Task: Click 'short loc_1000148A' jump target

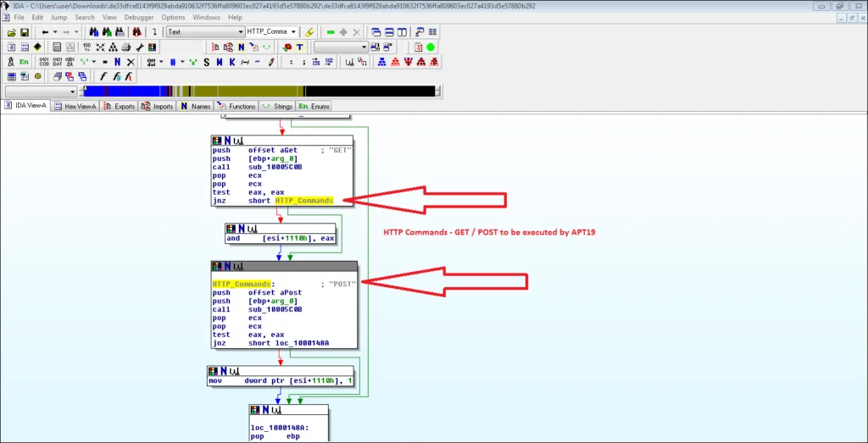Action: 289,343
